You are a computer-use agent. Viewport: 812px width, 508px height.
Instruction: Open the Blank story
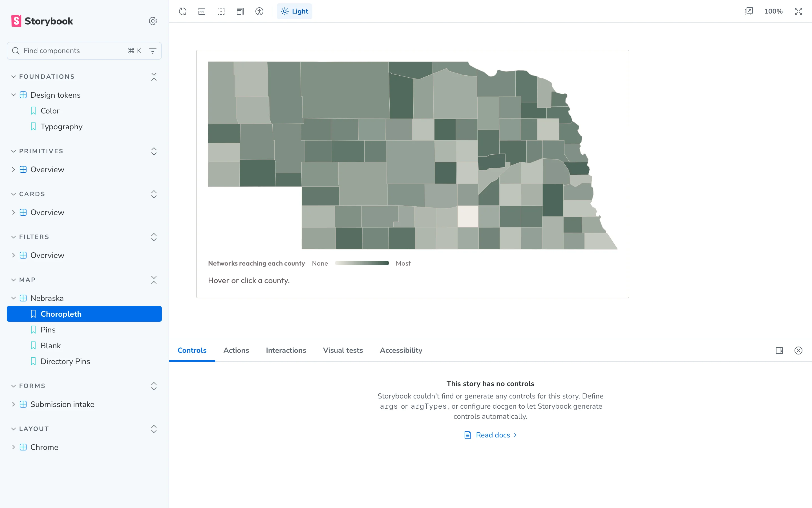point(51,346)
